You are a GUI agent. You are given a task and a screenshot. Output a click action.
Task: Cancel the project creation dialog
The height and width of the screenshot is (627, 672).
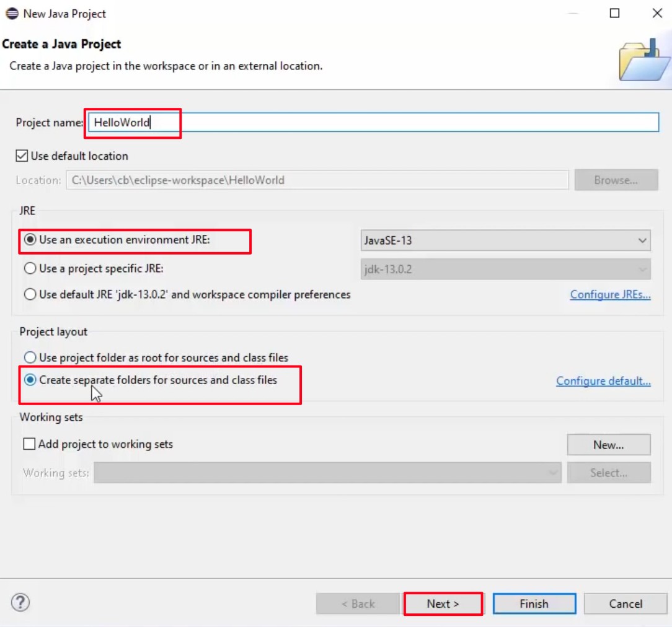[x=625, y=603]
